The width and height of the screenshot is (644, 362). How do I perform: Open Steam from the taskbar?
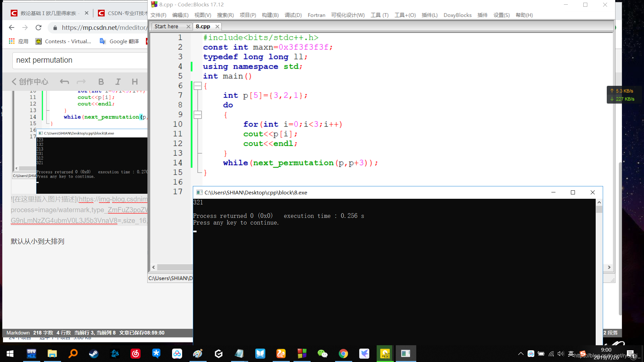tap(94, 354)
